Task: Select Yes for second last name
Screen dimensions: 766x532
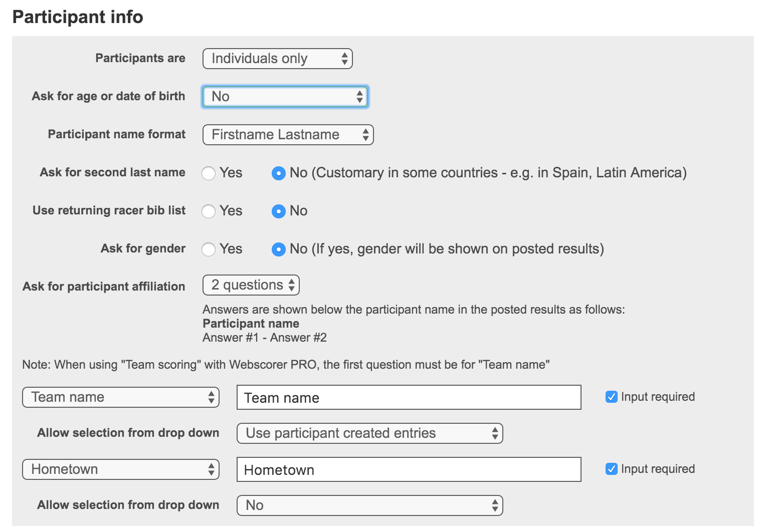Action: coord(209,173)
